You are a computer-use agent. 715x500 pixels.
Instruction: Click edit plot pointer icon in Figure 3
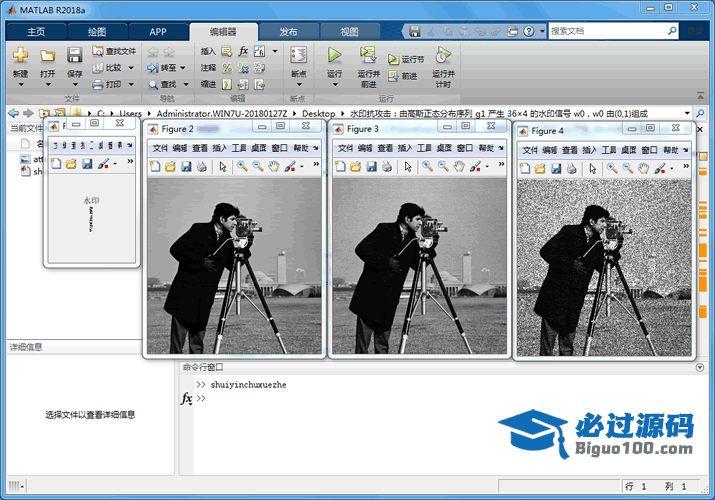click(408, 167)
